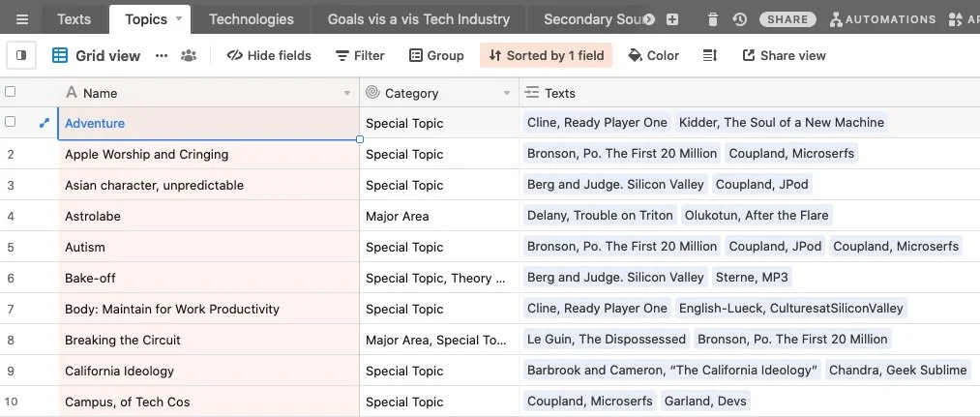
Task: Open the Category column dropdown arrow
Action: [x=507, y=93]
